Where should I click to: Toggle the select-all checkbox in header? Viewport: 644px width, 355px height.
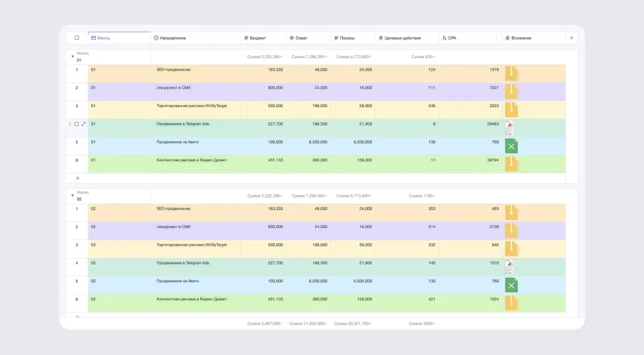[x=77, y=38]
